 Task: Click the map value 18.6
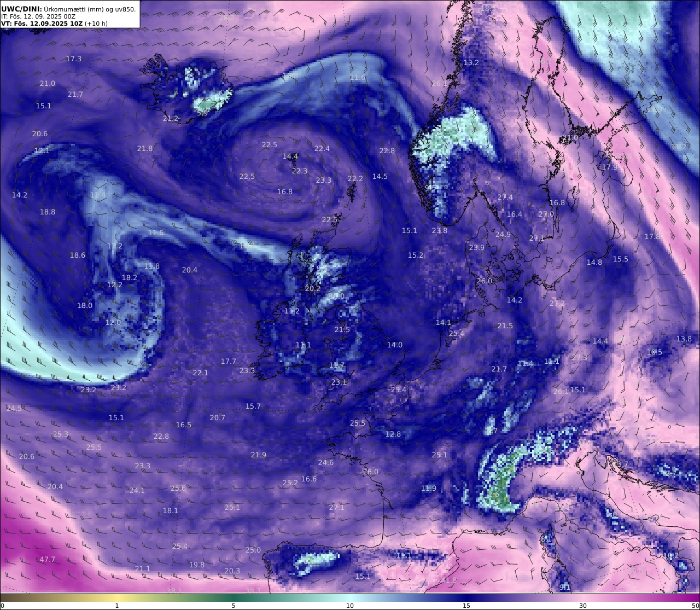[x=78, y=255]
